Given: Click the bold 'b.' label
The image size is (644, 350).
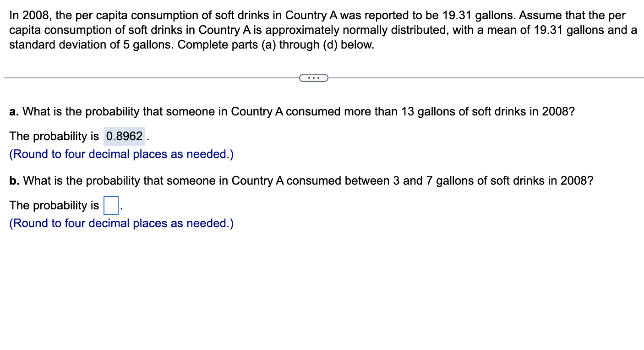Looking at the screenshot, I should pyautogui.click(x=14, y=180).
